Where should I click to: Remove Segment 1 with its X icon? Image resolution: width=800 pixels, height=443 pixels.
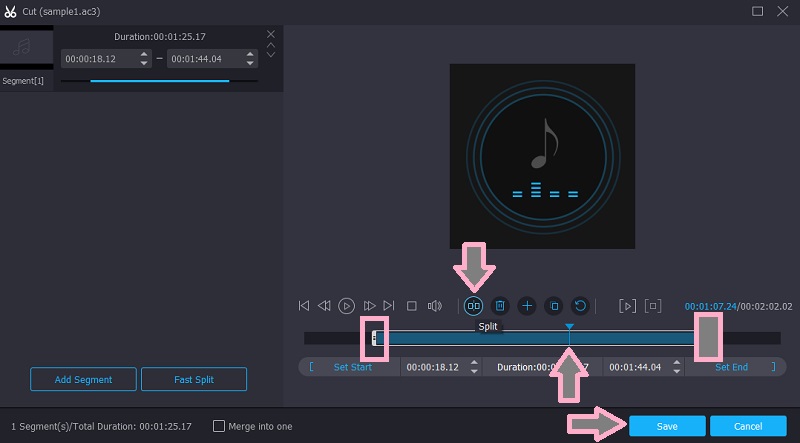270,34
